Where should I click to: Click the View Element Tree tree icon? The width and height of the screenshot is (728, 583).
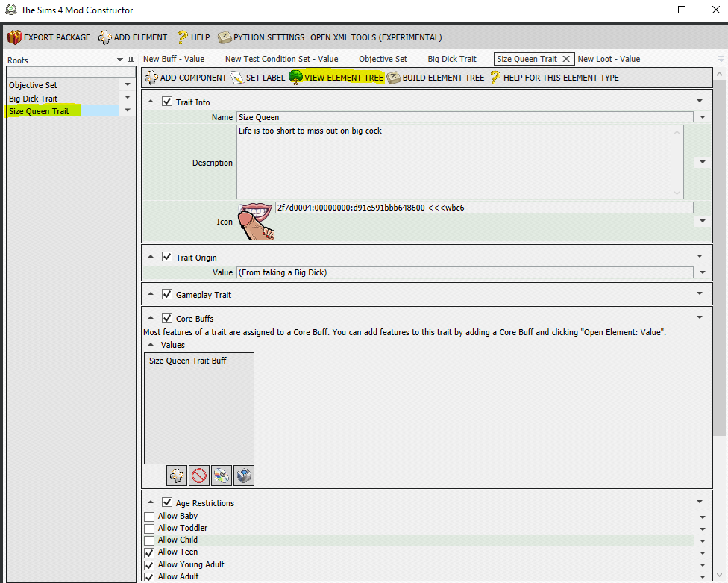coord(295,78)
